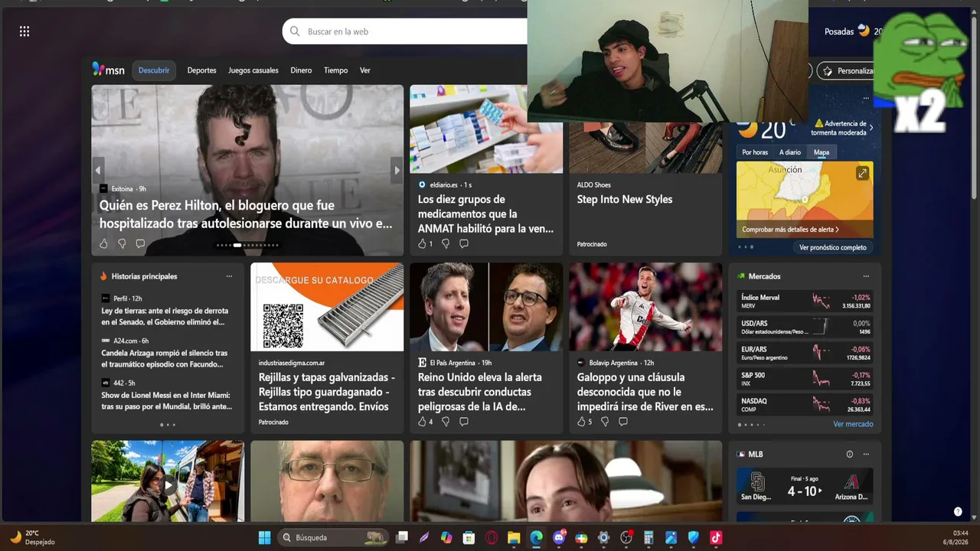Click the help question mark icon

coord(958,511)
